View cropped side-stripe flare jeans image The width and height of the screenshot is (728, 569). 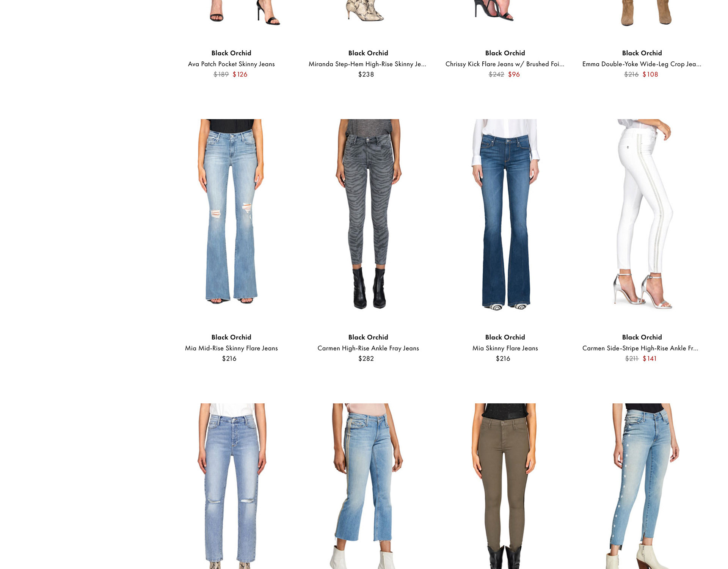(x=368, y=486)
